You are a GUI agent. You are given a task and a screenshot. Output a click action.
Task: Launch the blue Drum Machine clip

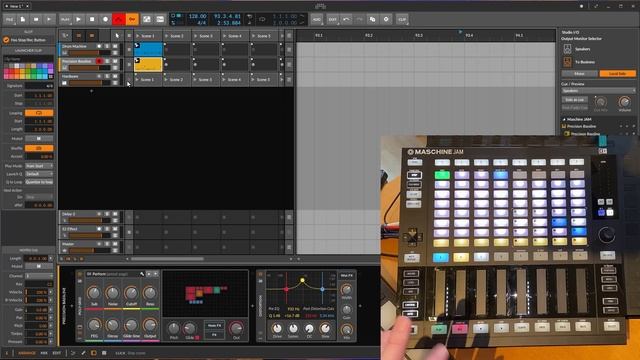148,49
